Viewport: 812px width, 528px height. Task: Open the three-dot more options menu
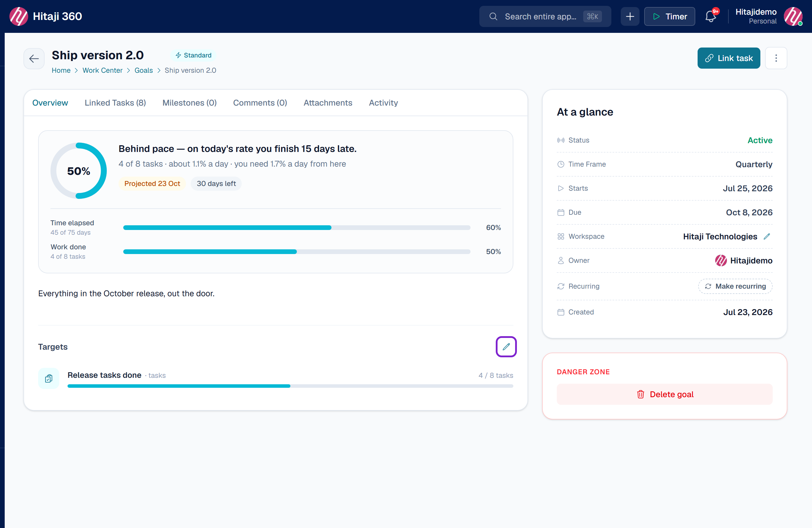pos(776,58)
